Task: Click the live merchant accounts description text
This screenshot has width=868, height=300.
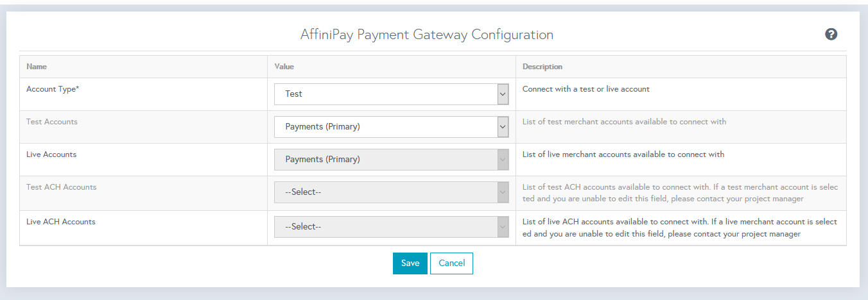Action: [x=623, y=154]
